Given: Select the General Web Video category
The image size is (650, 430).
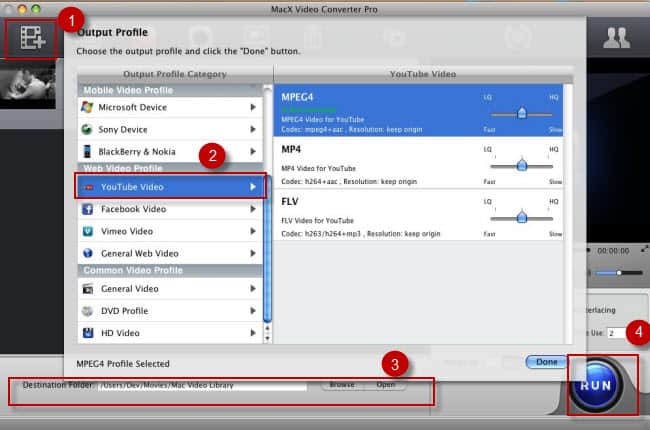Looking at the screenshot, I should [x=170, y=253].
